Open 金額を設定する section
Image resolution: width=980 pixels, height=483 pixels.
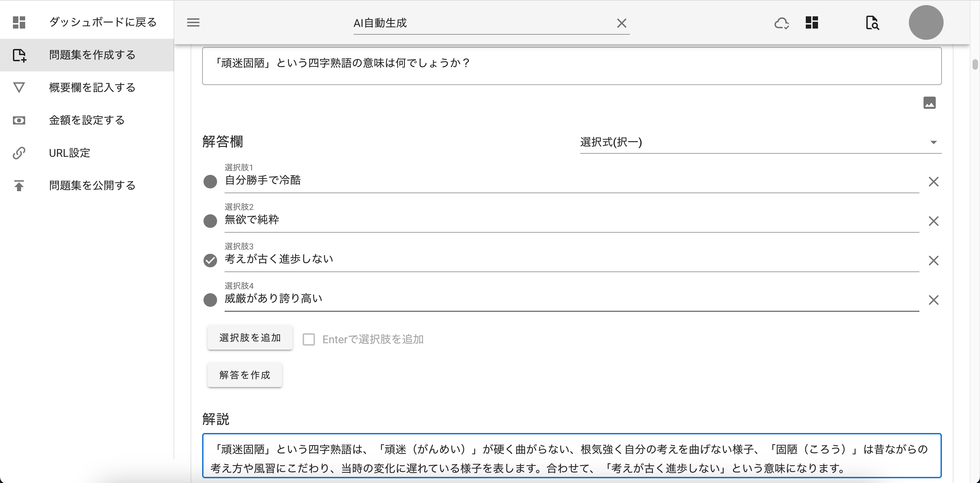click(x=87, y=120)
